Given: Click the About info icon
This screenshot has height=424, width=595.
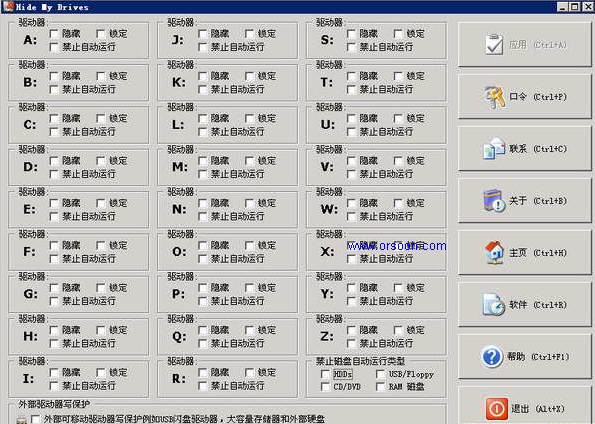Looking at the screenshot, I should click(494, 200).
